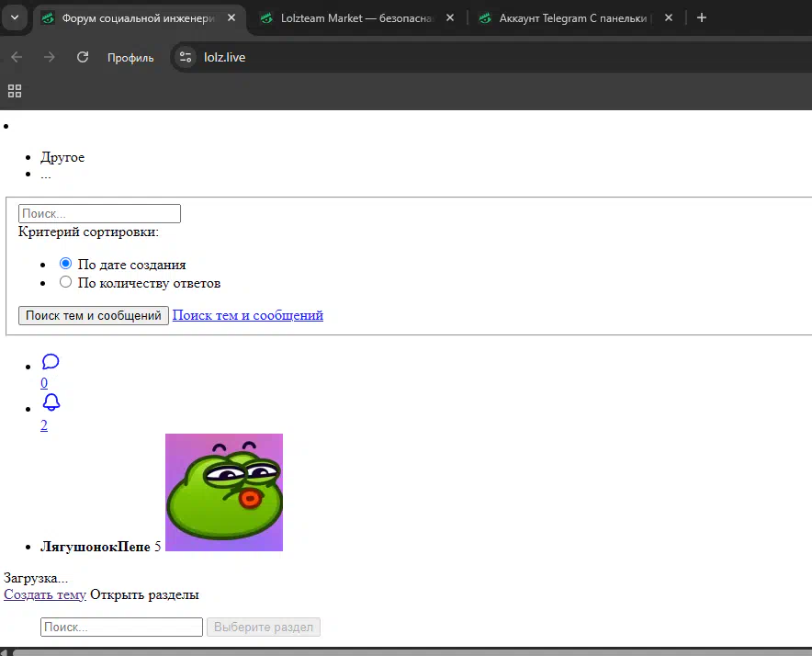
Task: Open the tab search dropdown arrow
Action: [15, 17]
